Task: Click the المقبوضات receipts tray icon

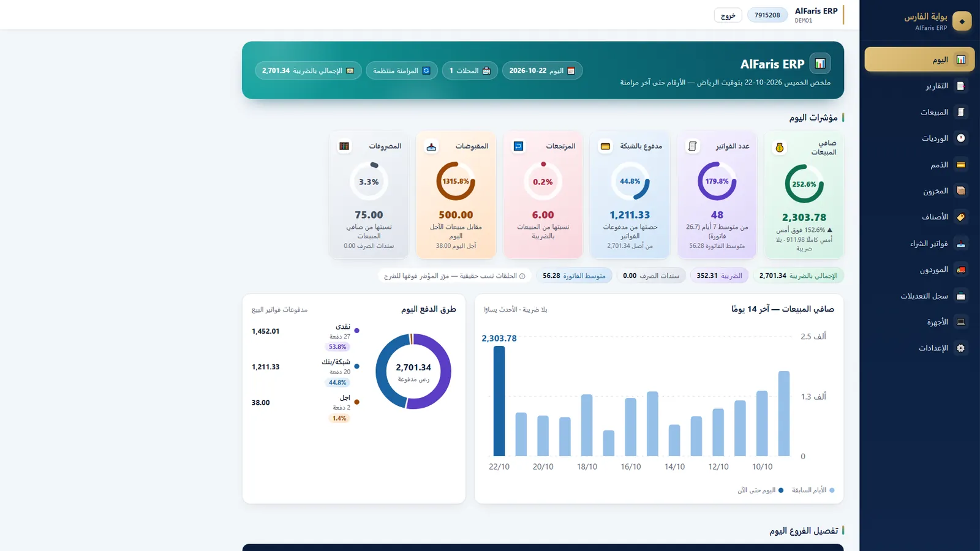Action: (x=431, y=146)
